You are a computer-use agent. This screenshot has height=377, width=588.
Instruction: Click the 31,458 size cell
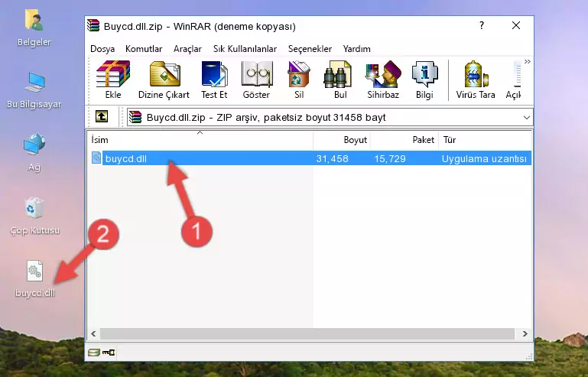coord(333,159)
